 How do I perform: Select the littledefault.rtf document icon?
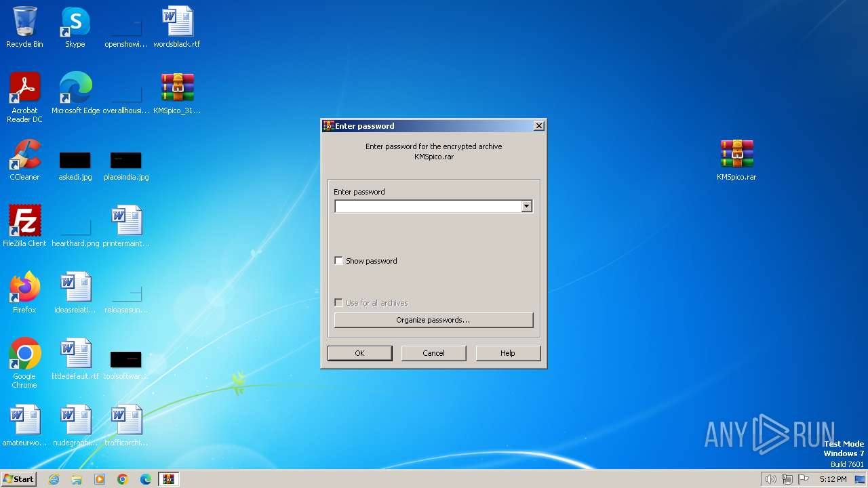point(75,359)
